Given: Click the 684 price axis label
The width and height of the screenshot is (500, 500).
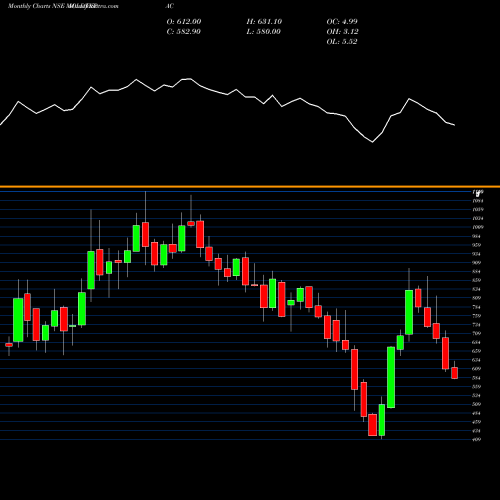Looking at the screenshot, I should click(x=477, y=342).
